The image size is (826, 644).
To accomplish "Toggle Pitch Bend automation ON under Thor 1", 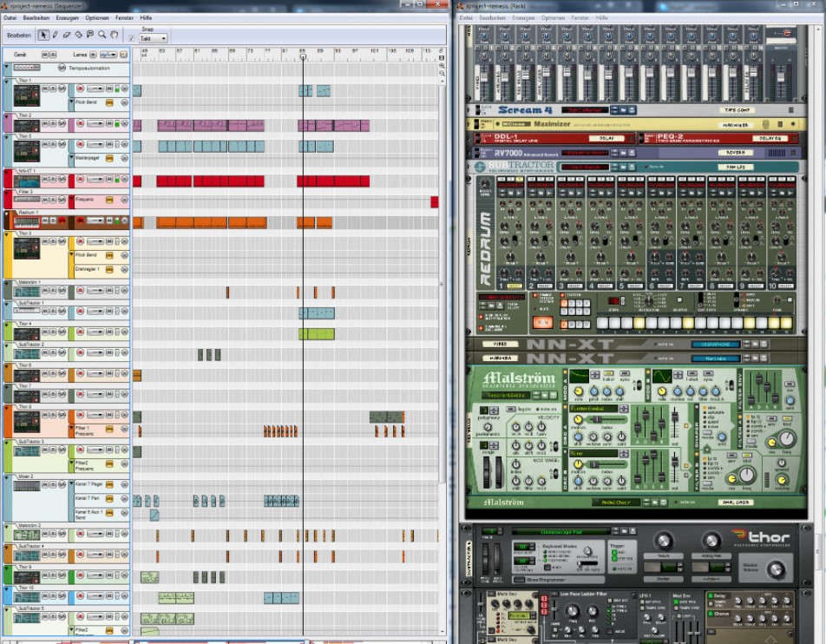I will (109, 102).
